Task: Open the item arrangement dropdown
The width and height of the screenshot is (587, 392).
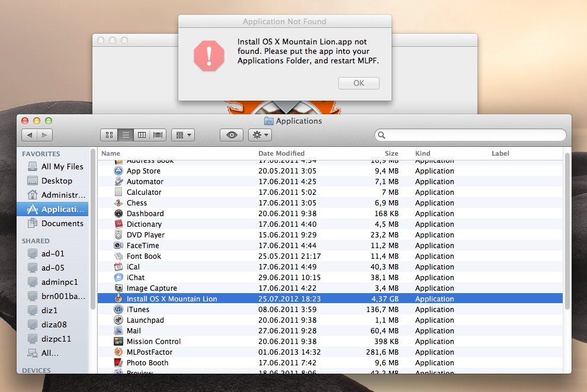Action: tap(183, 135)
